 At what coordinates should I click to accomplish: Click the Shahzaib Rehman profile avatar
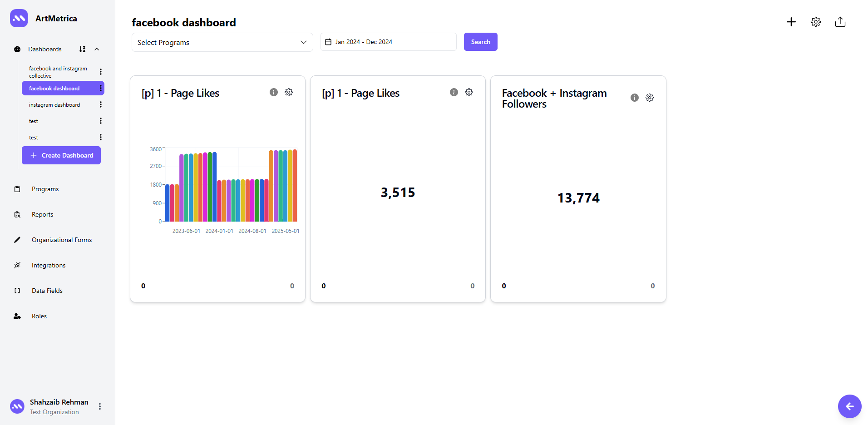pos(17,406)
